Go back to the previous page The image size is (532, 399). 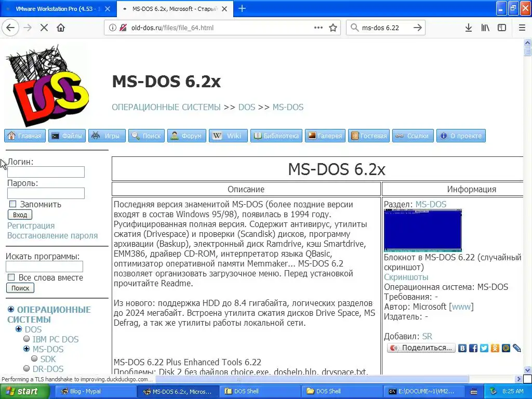[10, 28]
